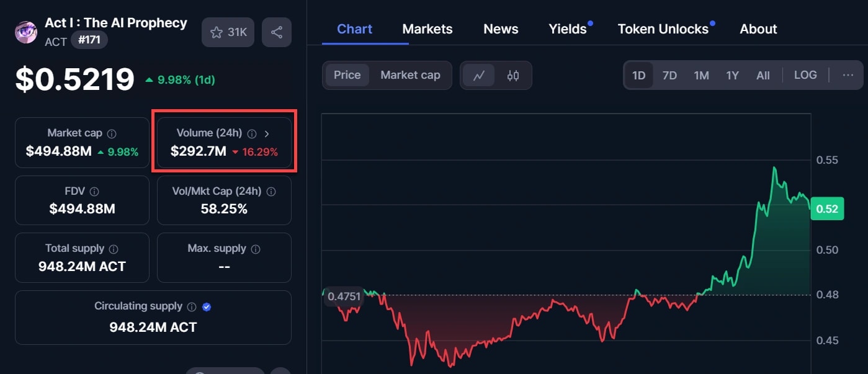This screenshot has height=374, width=868.
Task: Toggle chart to Price view
Action: click(x=347, y=75)
